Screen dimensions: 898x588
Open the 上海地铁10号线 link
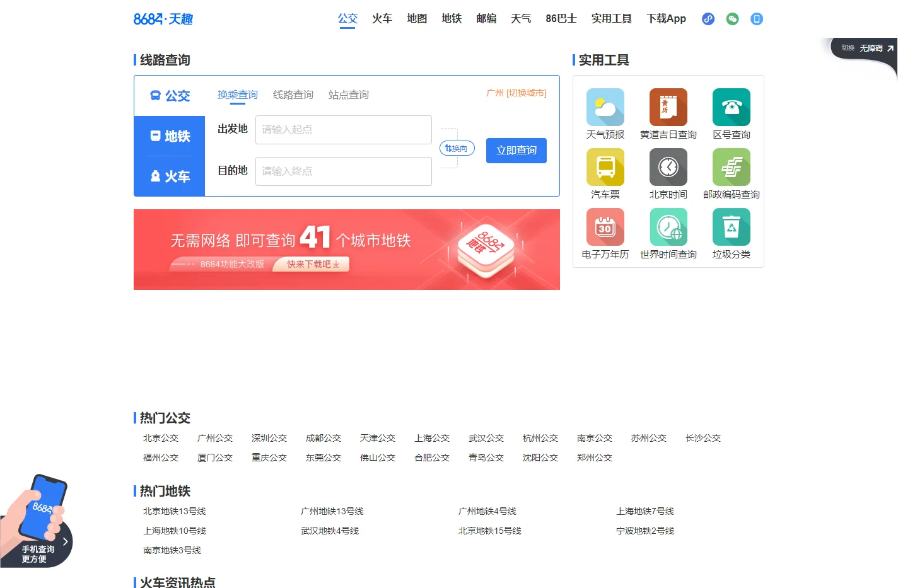coord(175,531)
